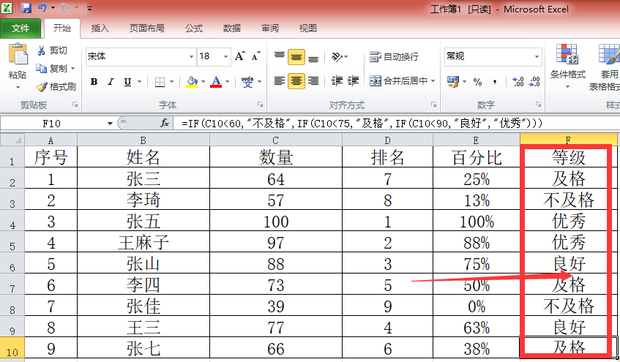Open the font size dropdown showing 18
This screenshot has height=362, width=620.
[226, 57]
